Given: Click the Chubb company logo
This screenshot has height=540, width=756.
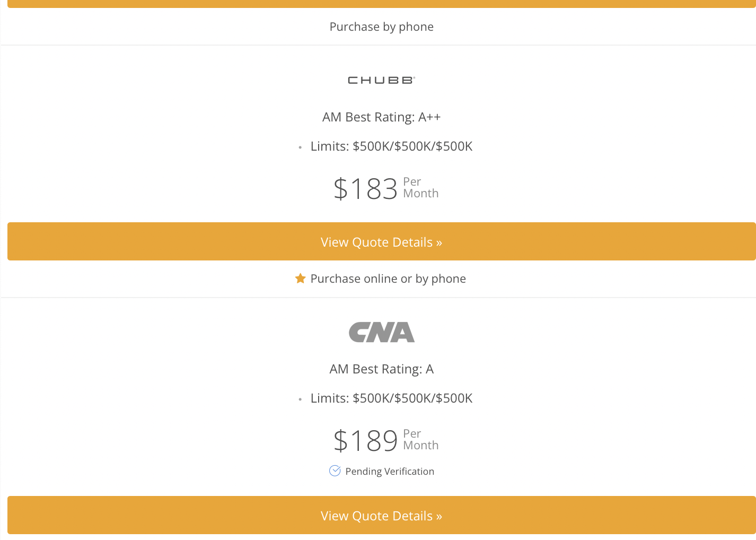Looking at the screenshot, I should [x=381, y=80].
